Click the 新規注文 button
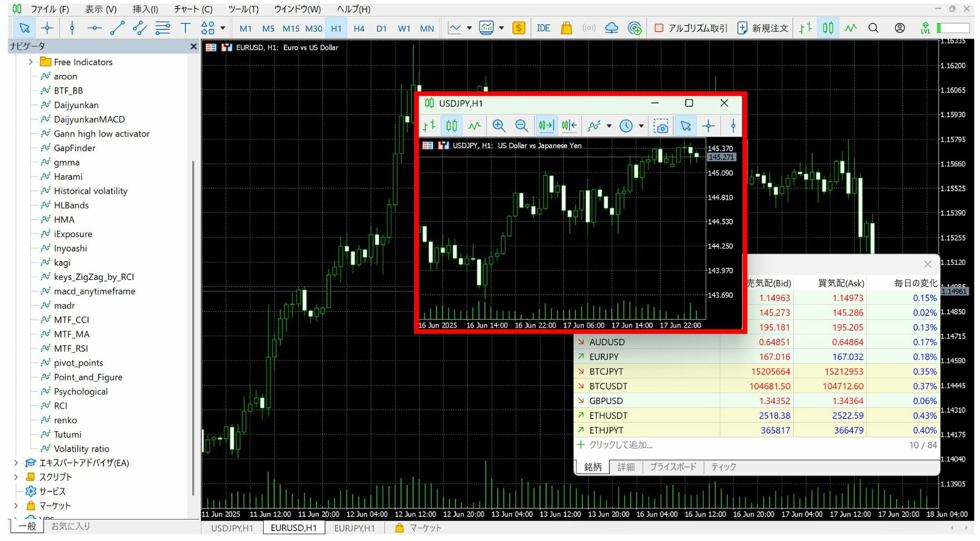This screenshot has height=541, width=980. (763, 28)
